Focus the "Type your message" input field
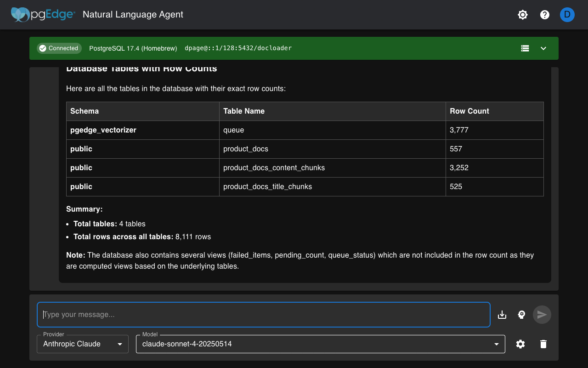This screenshot has height=368, width=588. coord(264,315)
